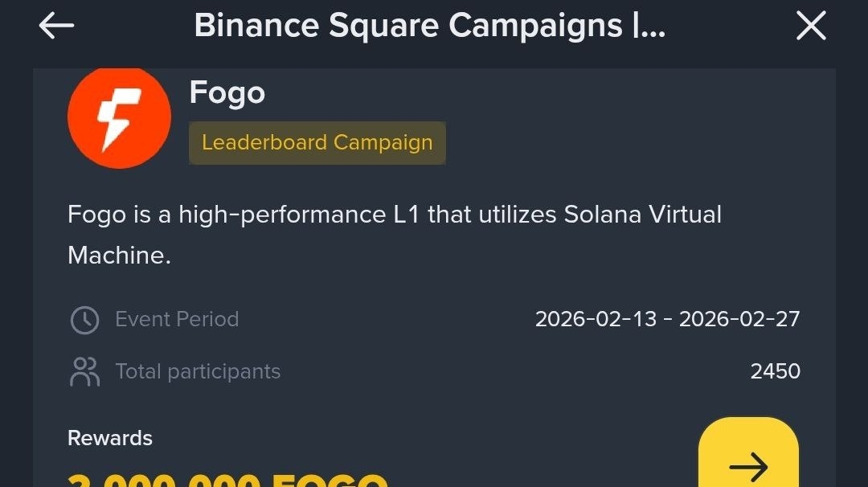Close the Binance Square Campaigns page
868x487 pixels.
tap(811, 27)
